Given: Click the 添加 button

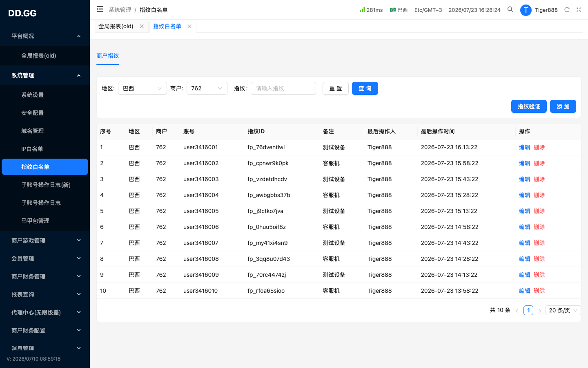Looking at the screenshot, I should click(563, 106).
